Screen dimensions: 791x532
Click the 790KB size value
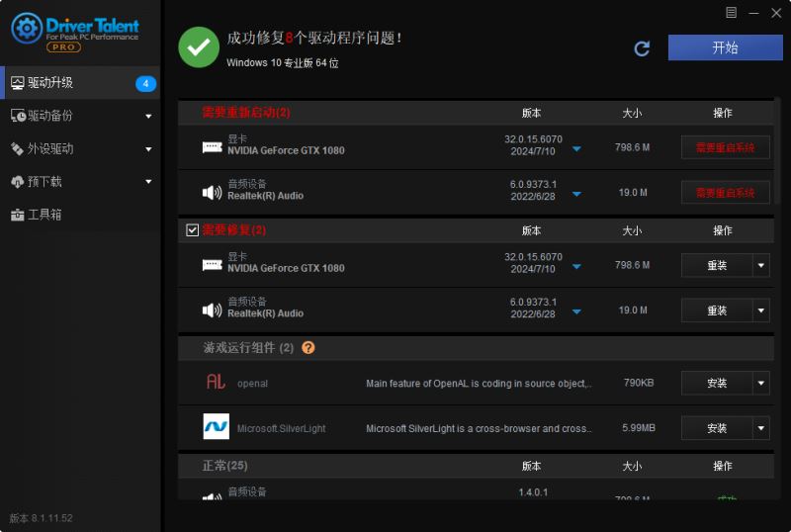point(639,383)
